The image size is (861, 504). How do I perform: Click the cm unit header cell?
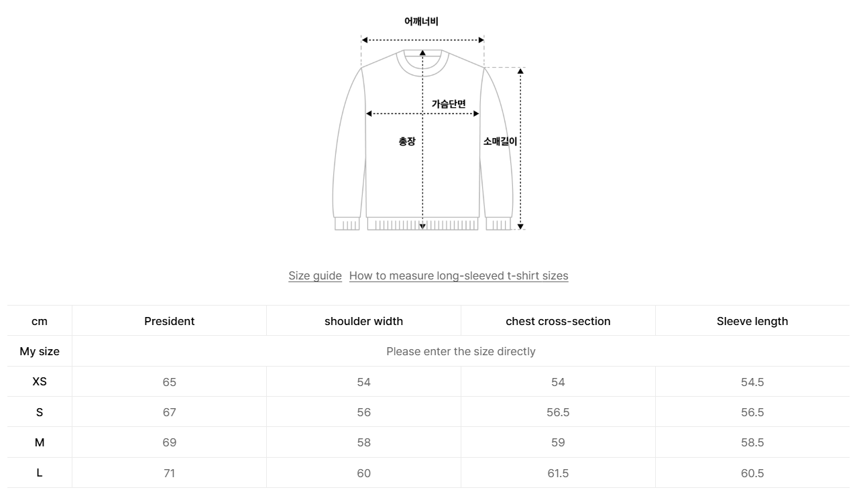[40, 321]
